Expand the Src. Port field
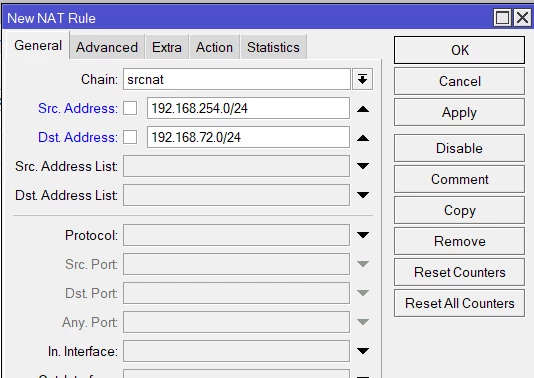Screen dimensions: 534x378 (x=363, y=264)
